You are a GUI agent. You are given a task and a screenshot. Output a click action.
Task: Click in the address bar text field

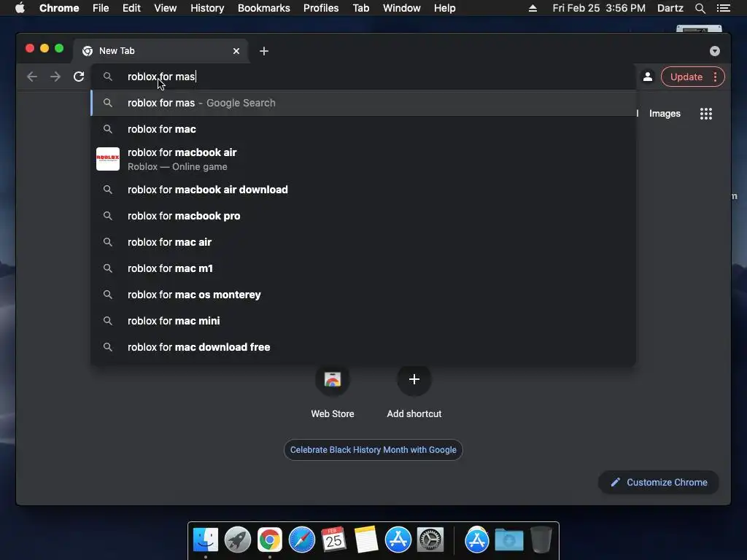[x=362, y=77]
